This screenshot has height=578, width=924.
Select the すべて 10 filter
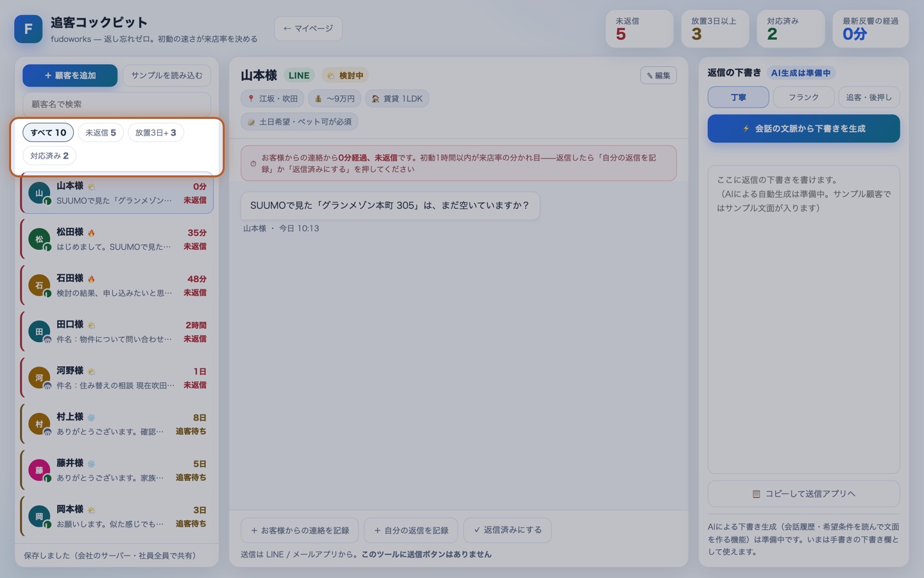48,132
